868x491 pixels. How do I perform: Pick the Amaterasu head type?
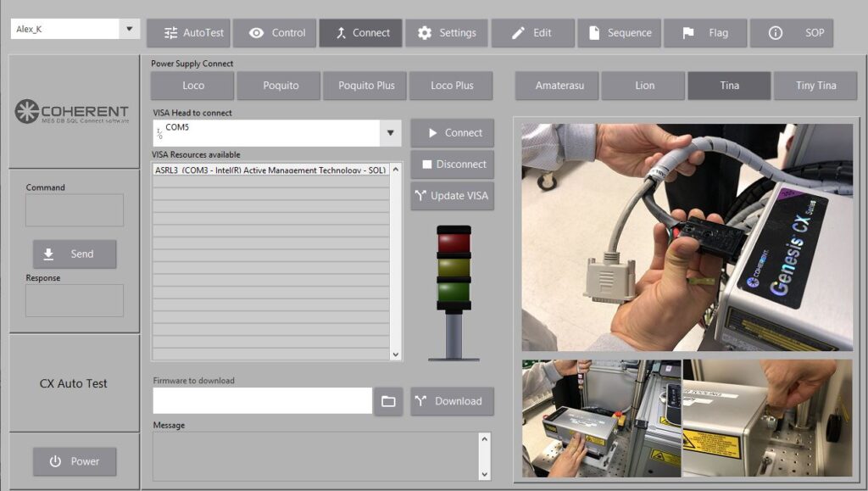[x=558, y=86]
